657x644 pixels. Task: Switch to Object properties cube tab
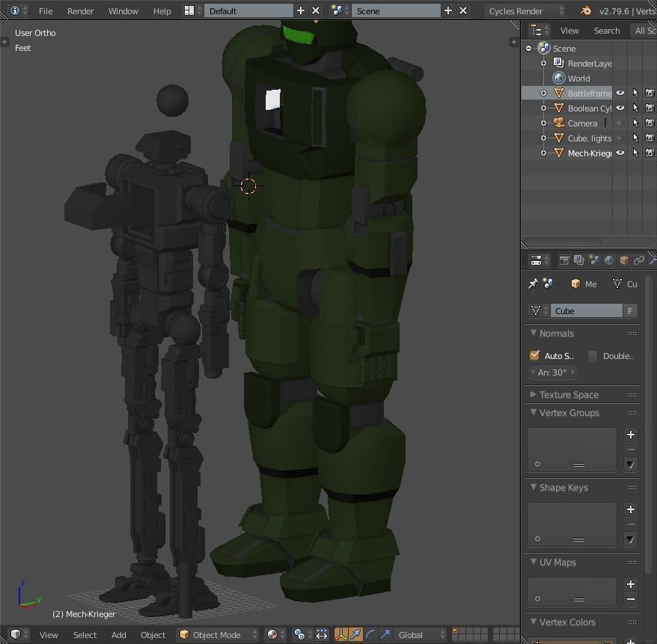[x=624, y=260]
